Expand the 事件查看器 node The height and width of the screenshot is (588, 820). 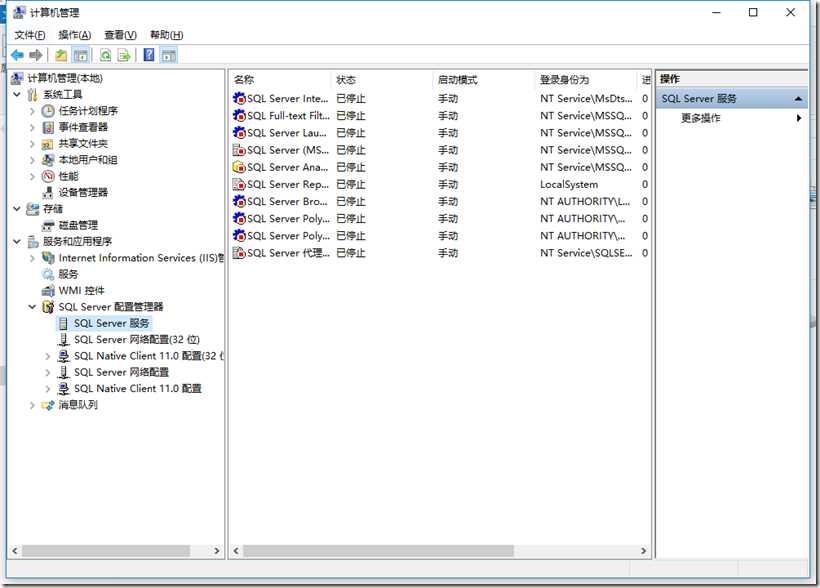click(32, 127)
